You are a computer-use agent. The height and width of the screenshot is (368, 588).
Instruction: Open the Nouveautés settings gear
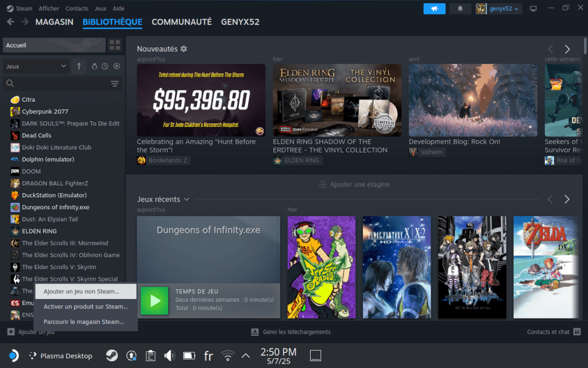(x=184, y=49)
